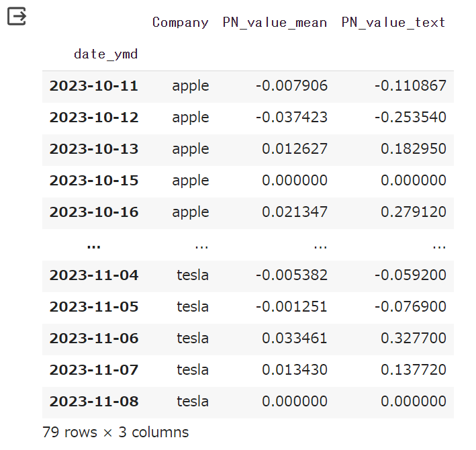476x450 pixels.
Task: Click the 2023-10-15 row label
Action: pos(94,181)
